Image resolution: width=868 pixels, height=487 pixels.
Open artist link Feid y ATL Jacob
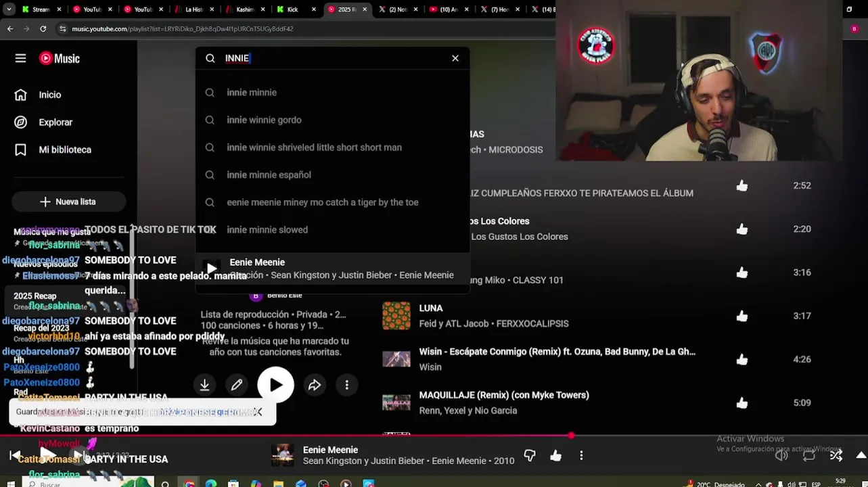tap(454, 323)
